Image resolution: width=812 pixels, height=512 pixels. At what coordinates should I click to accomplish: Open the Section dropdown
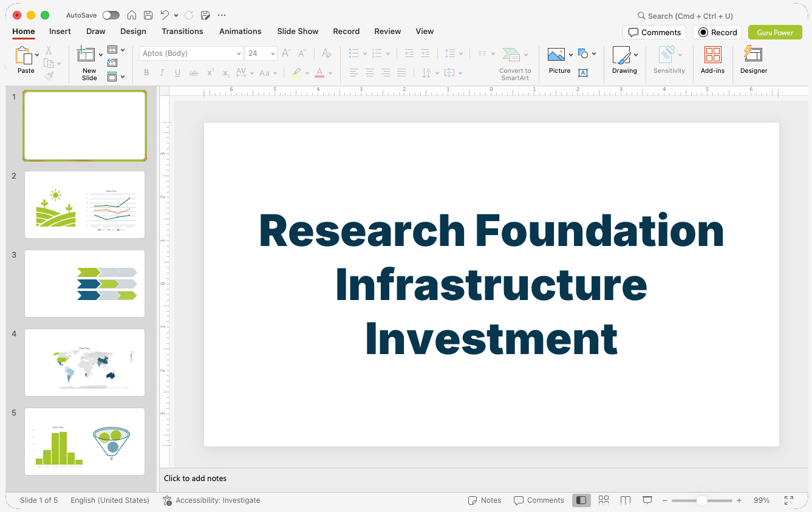pyautogui.click(x=116, y=77)
